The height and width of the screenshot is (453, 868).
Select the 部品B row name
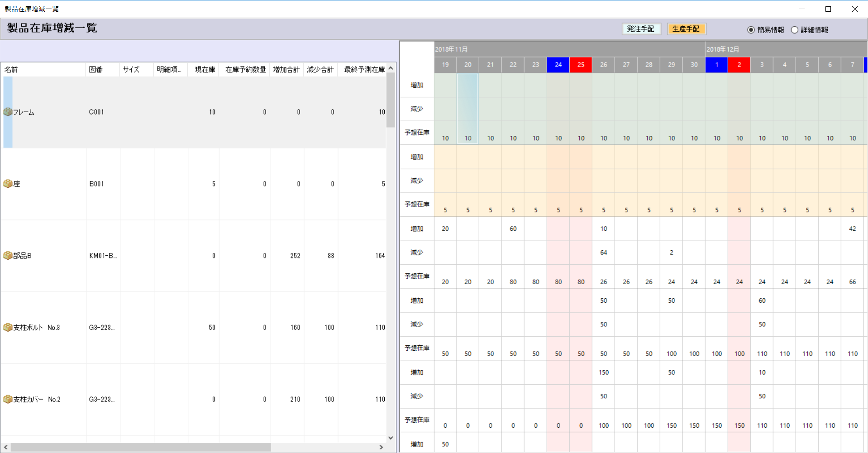point(22,256)
